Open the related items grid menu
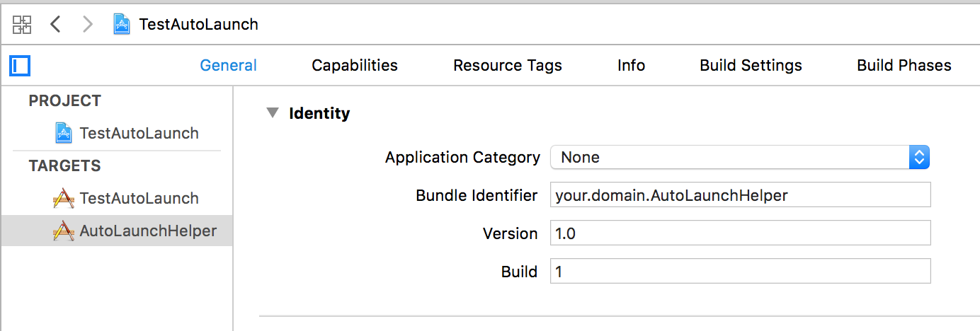This screenshot has height=331, width=980. [x=22, y=25]
